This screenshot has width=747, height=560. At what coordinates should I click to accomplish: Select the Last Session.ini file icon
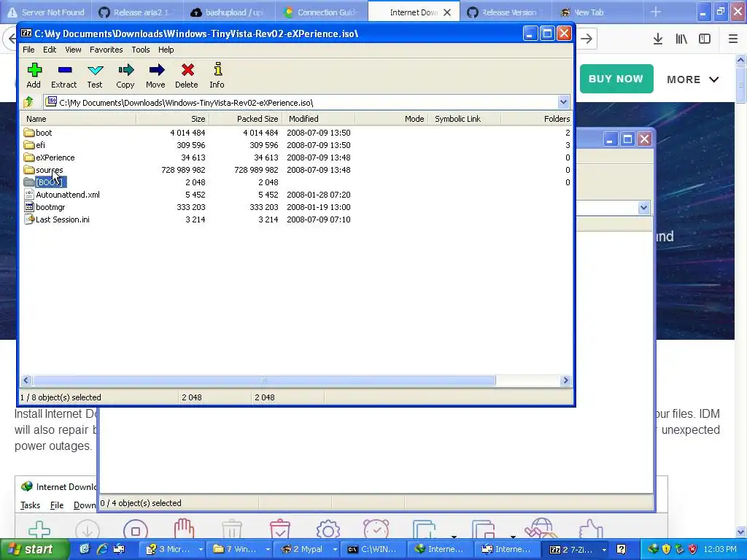click(x=29, y=219)
